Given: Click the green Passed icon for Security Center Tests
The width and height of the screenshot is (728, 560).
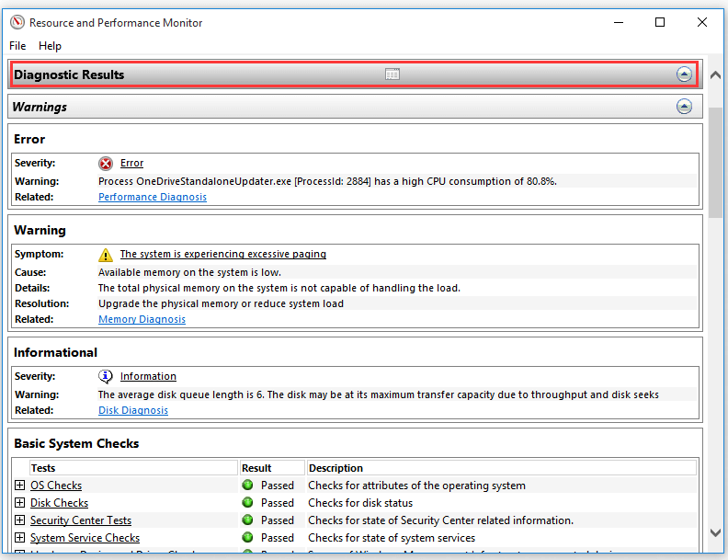Looking at the screenshot, I should tap(247, 520).
